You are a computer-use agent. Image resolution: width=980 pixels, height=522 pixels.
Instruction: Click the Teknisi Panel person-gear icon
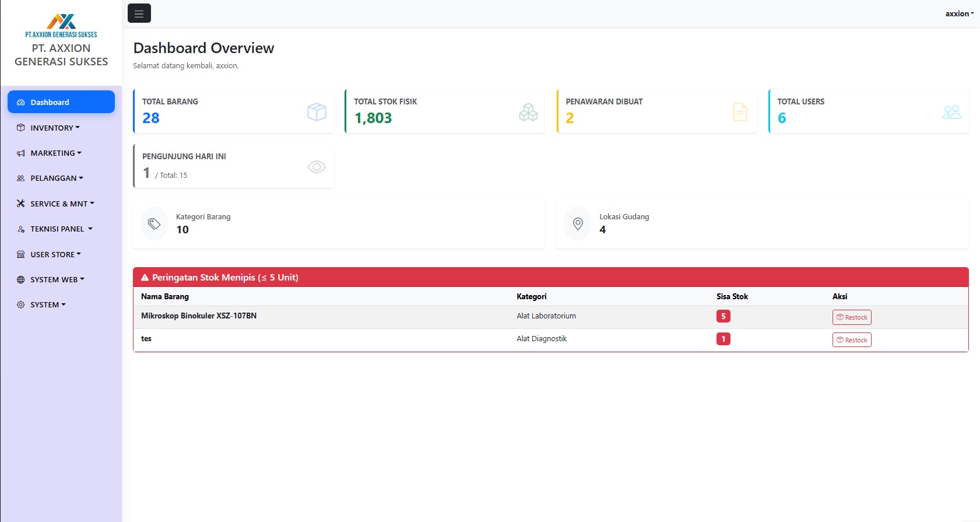(21, 229)
